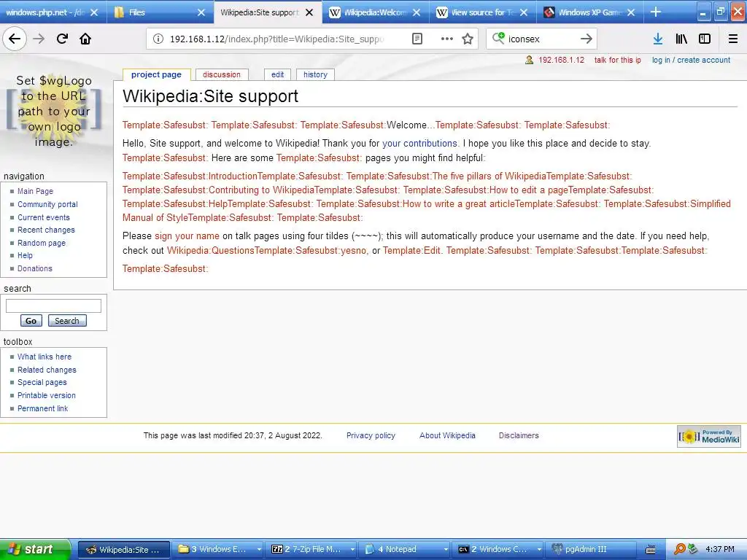Open the Windows Start menu
This screenshot has height=560, width=747.
(x=35, y=549)
